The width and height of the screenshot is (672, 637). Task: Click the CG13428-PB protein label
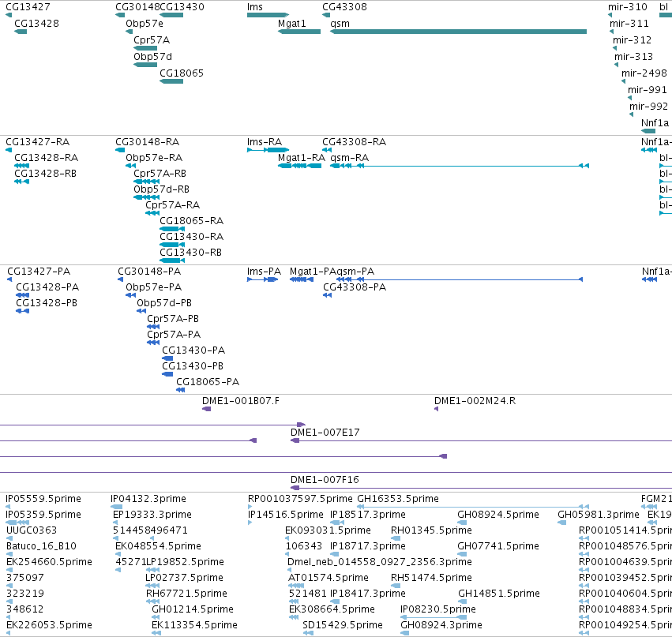tap(47, 303)
